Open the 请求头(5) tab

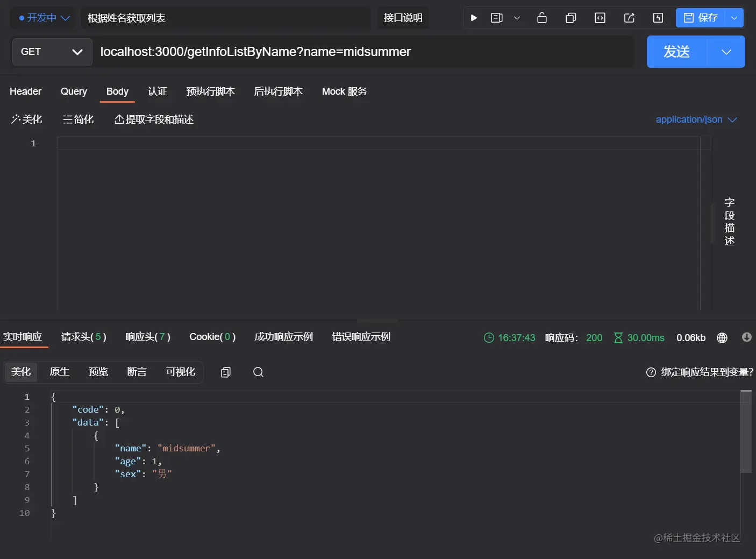(x=83, y=337)
